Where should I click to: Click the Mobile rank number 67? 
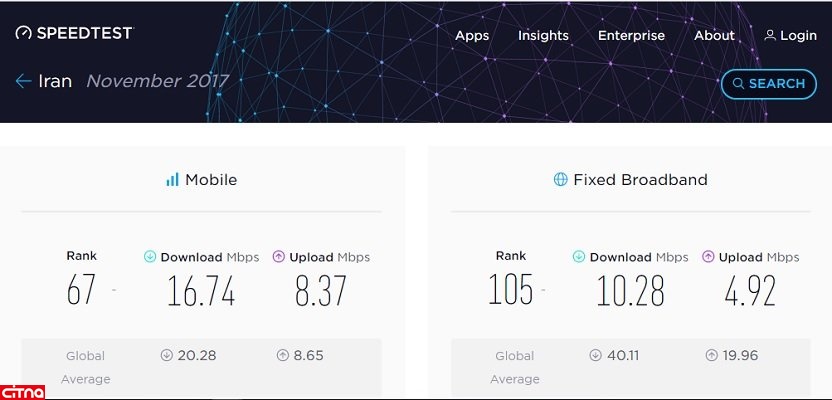(x=81, y=290)
